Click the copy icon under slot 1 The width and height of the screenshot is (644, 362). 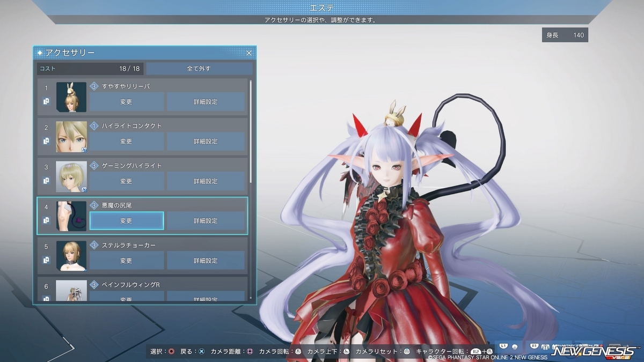click(46, 101)
